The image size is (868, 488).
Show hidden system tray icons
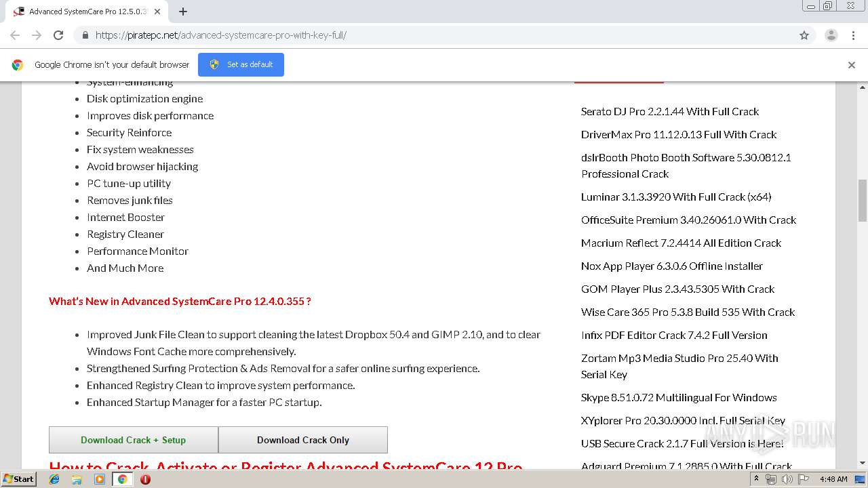pyautogui.click(x=756, y=479)
